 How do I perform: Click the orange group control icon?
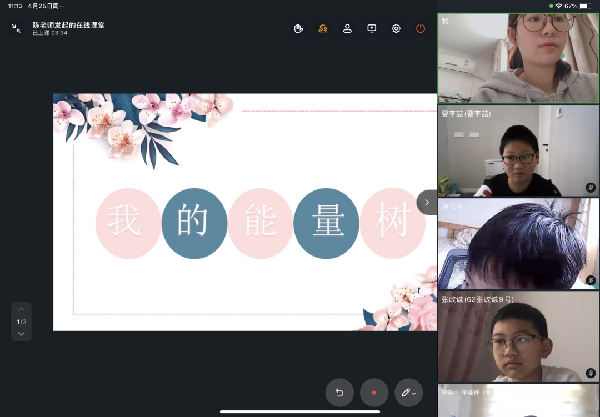pyautogui.click(x=323, y=28)
